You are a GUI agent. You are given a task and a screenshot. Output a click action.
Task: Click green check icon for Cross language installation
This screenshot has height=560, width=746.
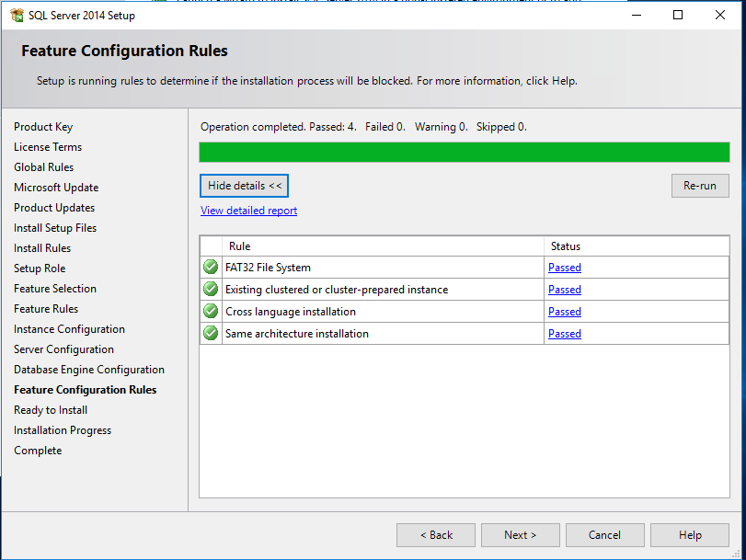click(211, 311)
